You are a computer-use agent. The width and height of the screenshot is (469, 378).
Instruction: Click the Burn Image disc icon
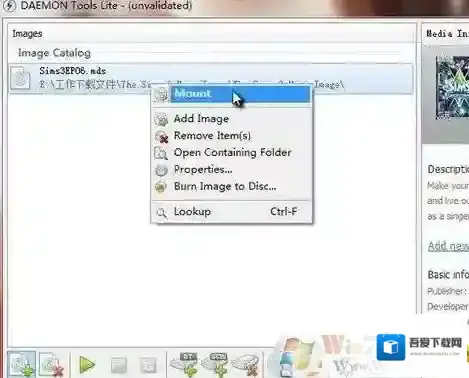[161, 187]
